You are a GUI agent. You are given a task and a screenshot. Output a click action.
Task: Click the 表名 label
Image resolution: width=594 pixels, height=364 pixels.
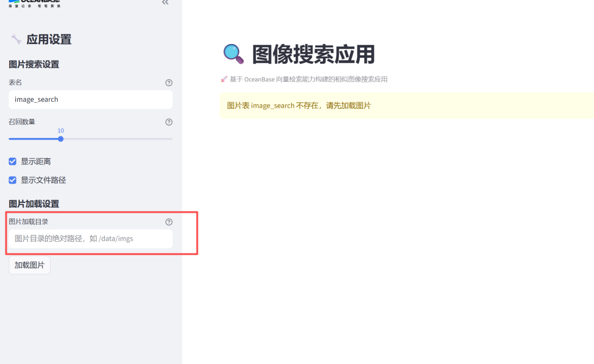(15, 82)
